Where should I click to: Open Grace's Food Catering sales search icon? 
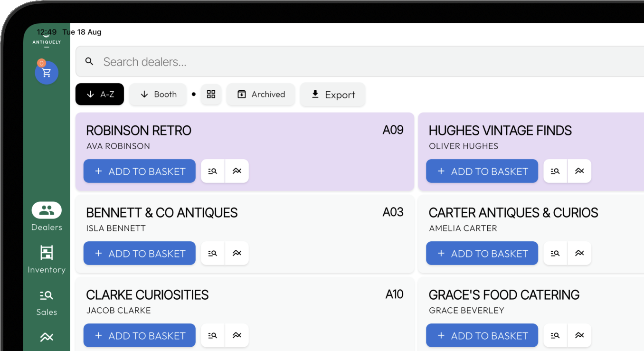click(555, 335)
